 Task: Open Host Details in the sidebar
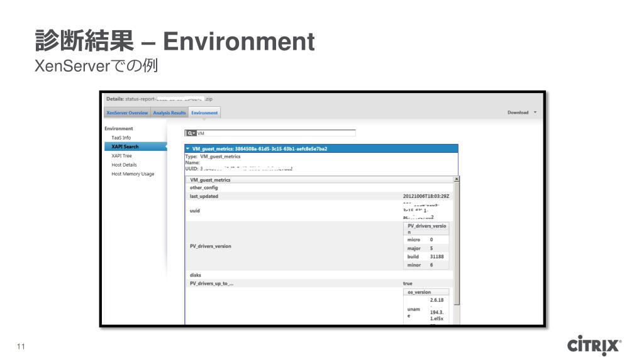click(x=124, y=165)
